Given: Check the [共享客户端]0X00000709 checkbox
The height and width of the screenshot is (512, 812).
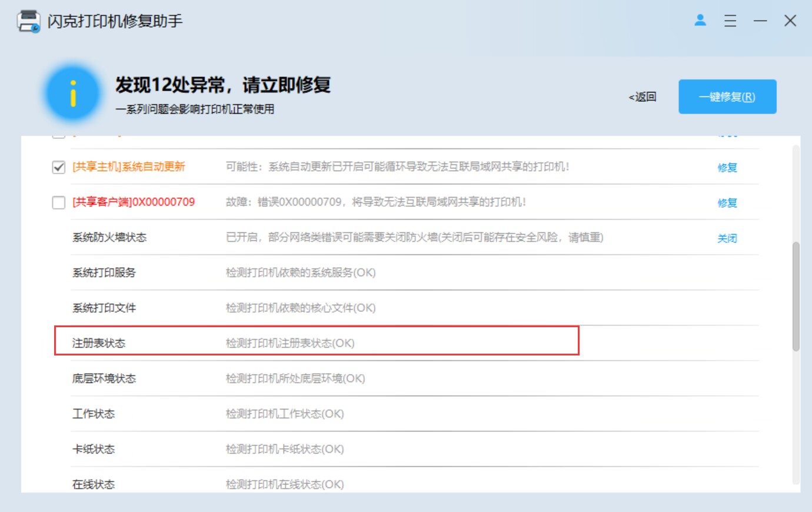Looking at the screenshot, I should click(58, 202).
